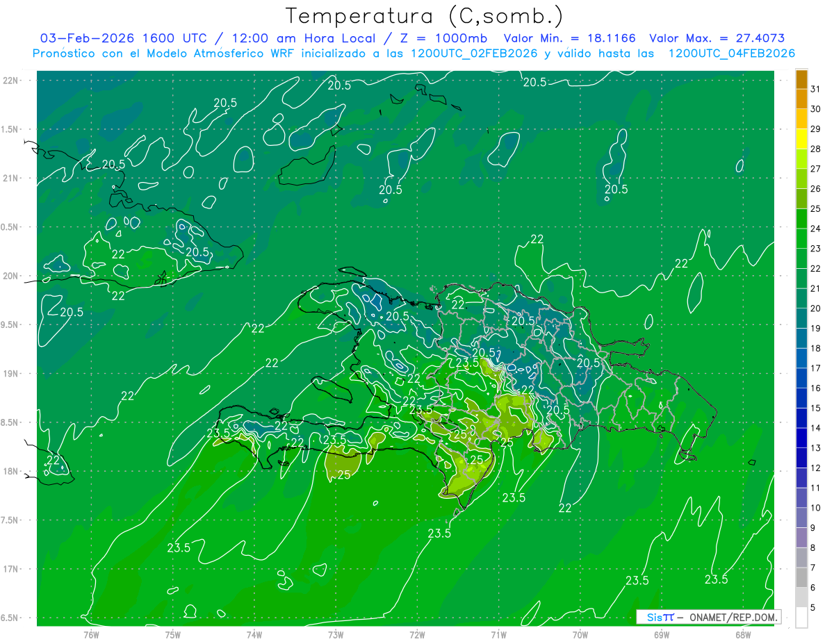Select the SisTT ONAMET/REP.DOM. logo box
The image size is (834, 644).
pos(708,617)
